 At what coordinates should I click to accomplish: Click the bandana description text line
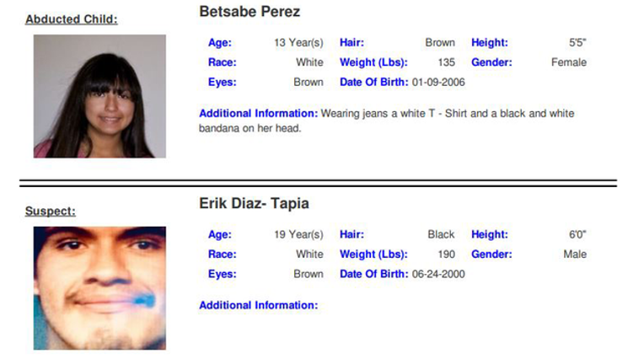(250, 128)
